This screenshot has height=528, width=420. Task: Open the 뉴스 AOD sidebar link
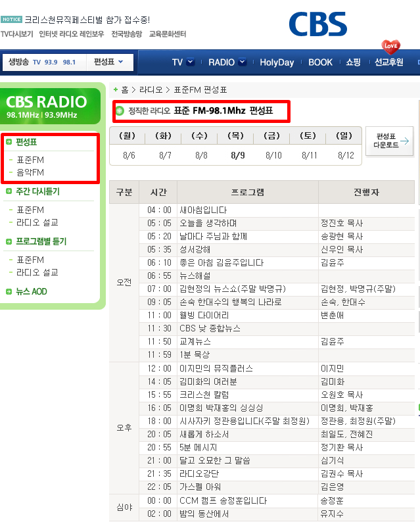(x=32, y=291)
